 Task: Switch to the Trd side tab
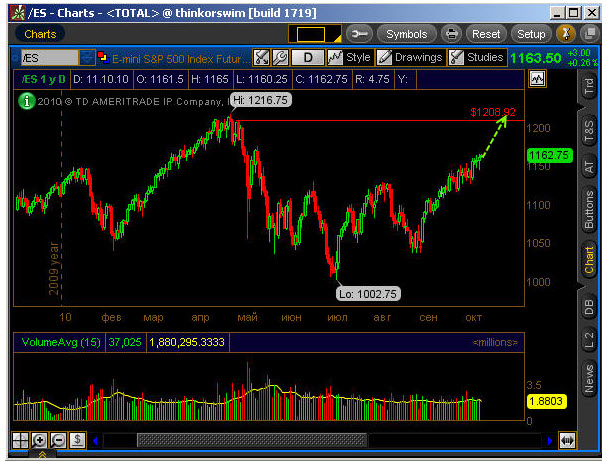coord(589,86)
